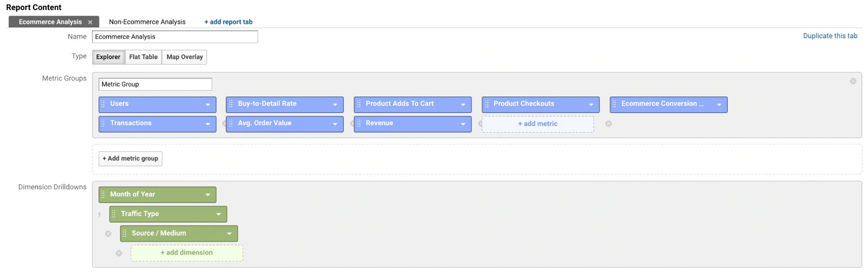Click the report tab Name input field
The width and height of the screenshot is (868, 273).
click(x=175, y=37)
